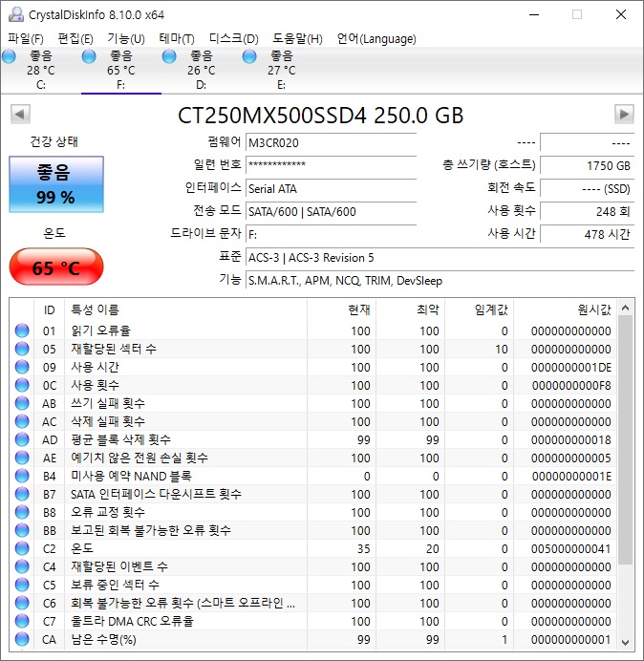Click status orb for attribute 01 읽기 오류율
Image resolution: width=644 pixels, height=661 pixels.
[22, 330]
